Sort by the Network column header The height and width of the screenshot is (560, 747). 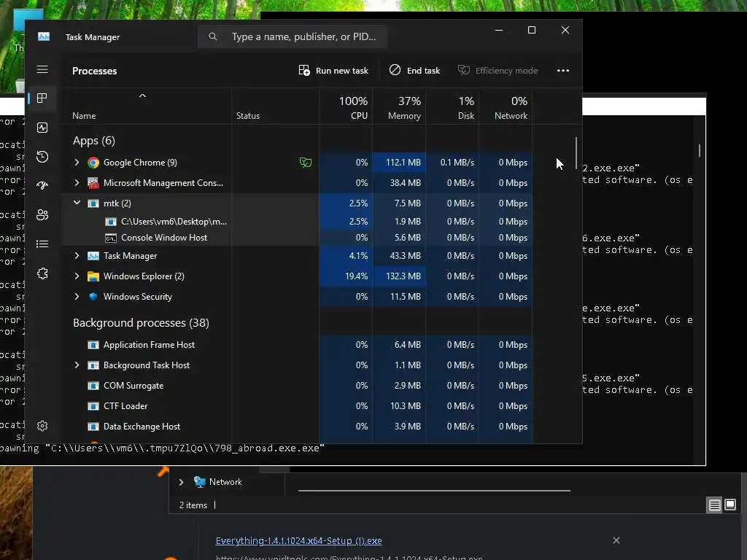coord(506,108)
